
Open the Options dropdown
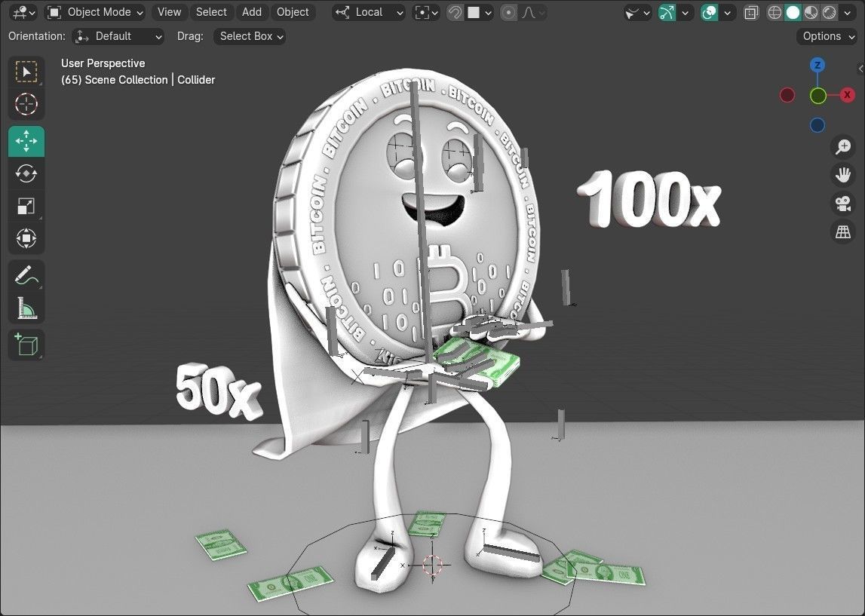click(x=827, y=36)
